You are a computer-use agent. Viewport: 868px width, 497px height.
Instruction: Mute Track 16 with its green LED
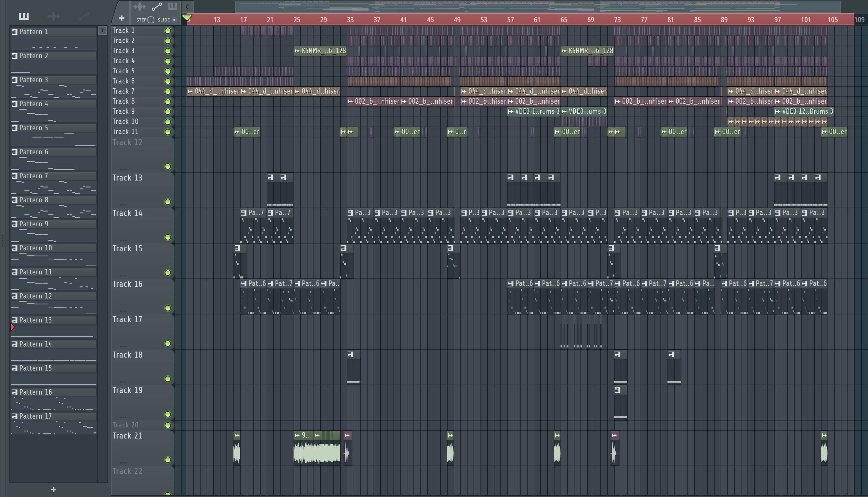click(168, 308)
